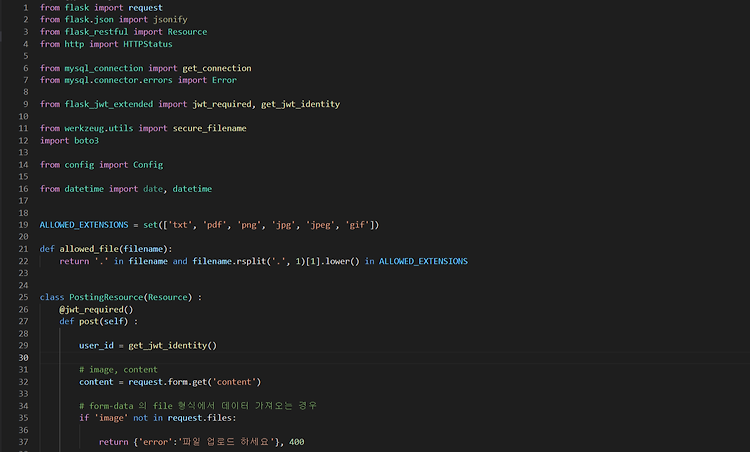Click "get_jwt_identity" in the line 9 import

(300, 104)
